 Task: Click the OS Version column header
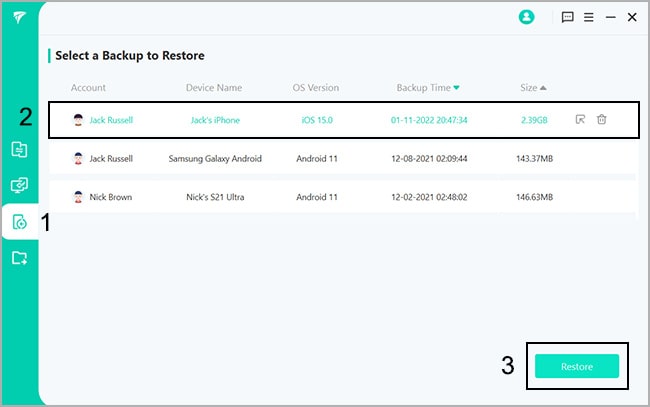tap(320, 88)
